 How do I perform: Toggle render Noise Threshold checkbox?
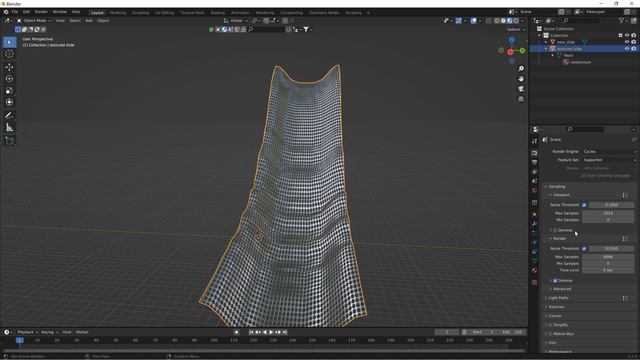pyautogui.click(x=584, y=249)
